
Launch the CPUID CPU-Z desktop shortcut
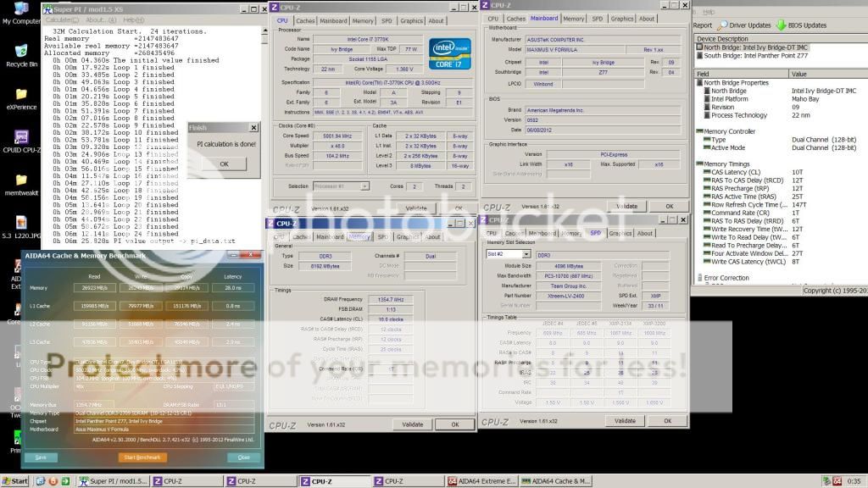point(21,141)
